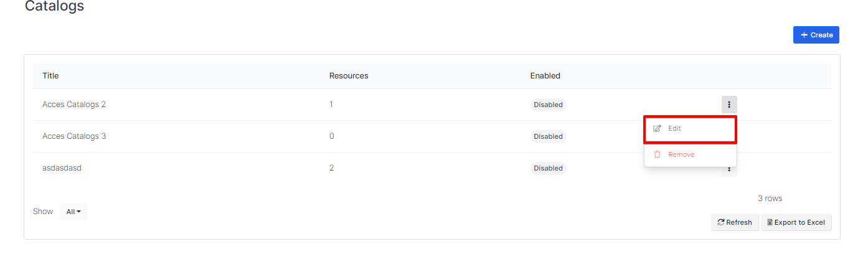Open the Acces Catalogs 2 entry

(74, 105)
